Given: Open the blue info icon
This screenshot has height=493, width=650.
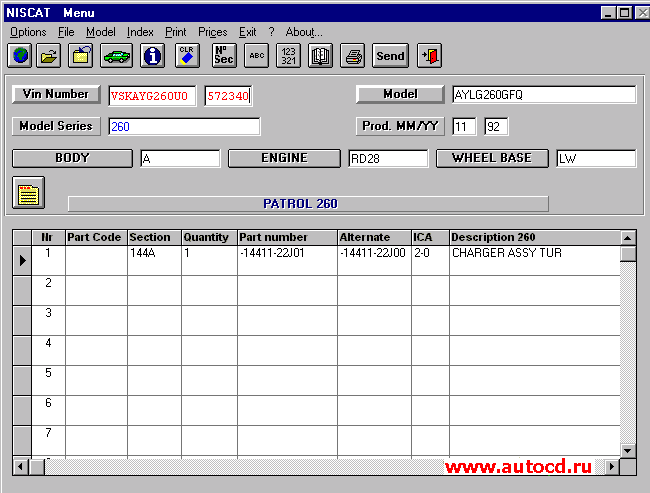Looking at the screenshot, I should pos(153,56).
